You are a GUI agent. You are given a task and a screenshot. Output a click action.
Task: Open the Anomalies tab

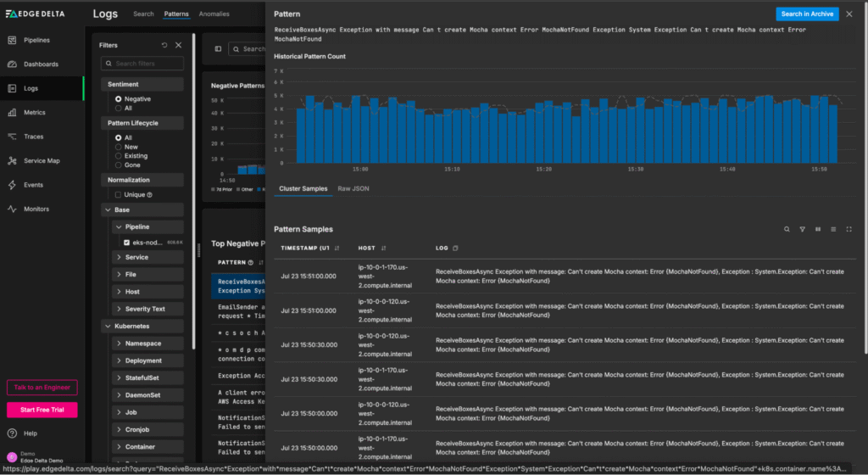214,14
